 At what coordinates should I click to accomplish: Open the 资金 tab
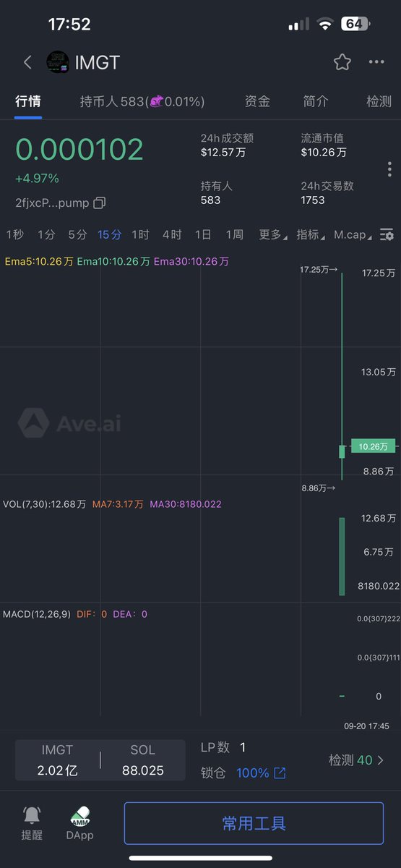tap(257, 102)
